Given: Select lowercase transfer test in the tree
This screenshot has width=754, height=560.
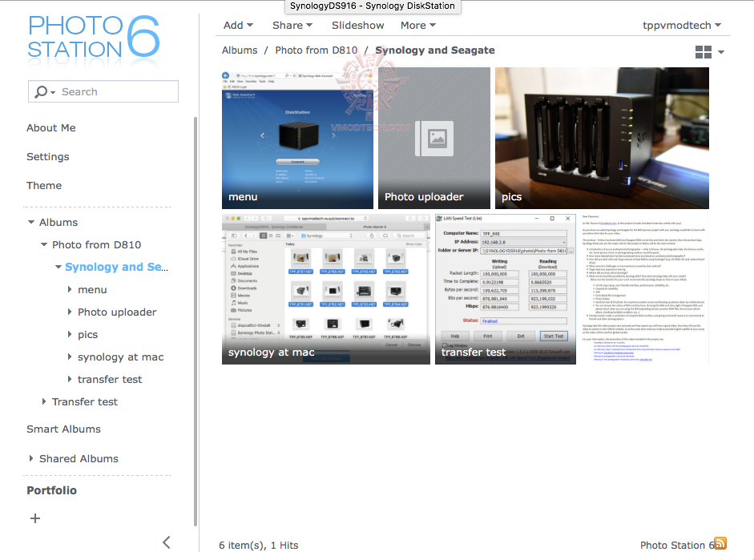Looking at the screenshot, I should [x=110, y=379].
